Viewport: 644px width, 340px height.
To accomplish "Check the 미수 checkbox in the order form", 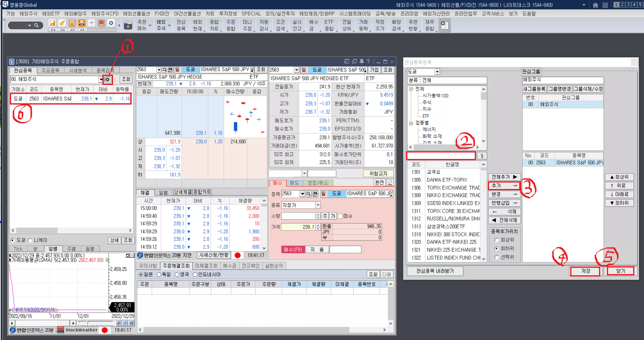I will (x=340, y=216).
